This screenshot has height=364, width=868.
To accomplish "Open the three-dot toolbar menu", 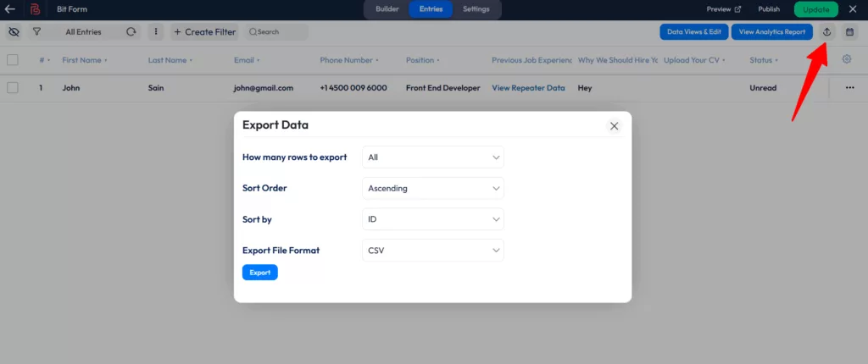I will coord(155,32).
